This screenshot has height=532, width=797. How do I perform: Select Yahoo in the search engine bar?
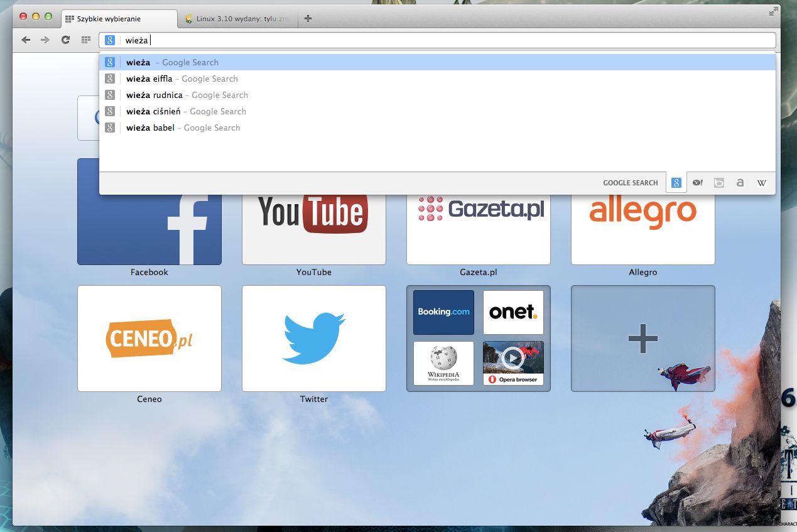point(698,183)
